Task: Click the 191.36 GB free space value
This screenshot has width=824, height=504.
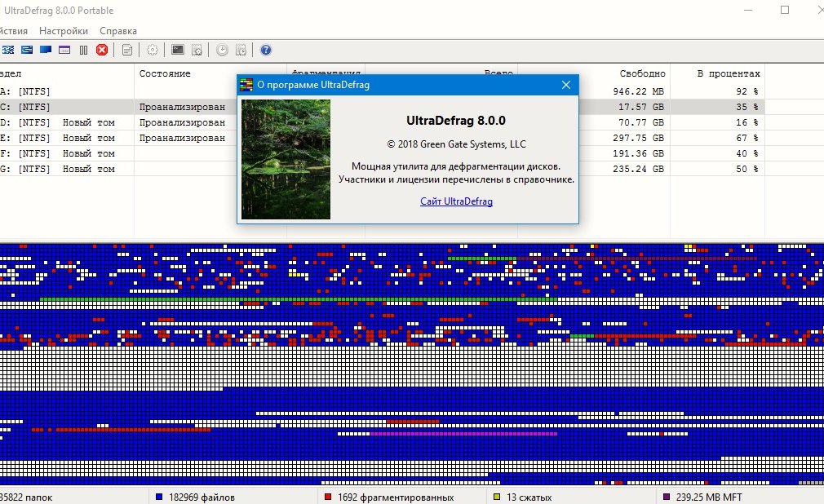Action: coord(639,153)
